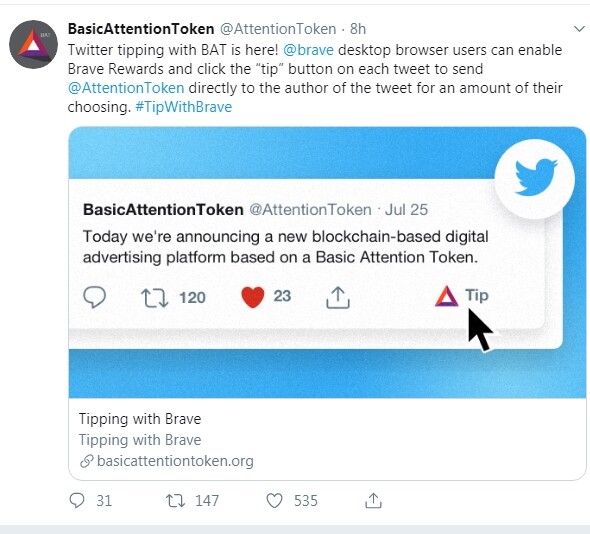Image resolution: width=590 pixels, height=534 pixels.
Task: Click the reply icon with 31 replies
Action: 77,501
